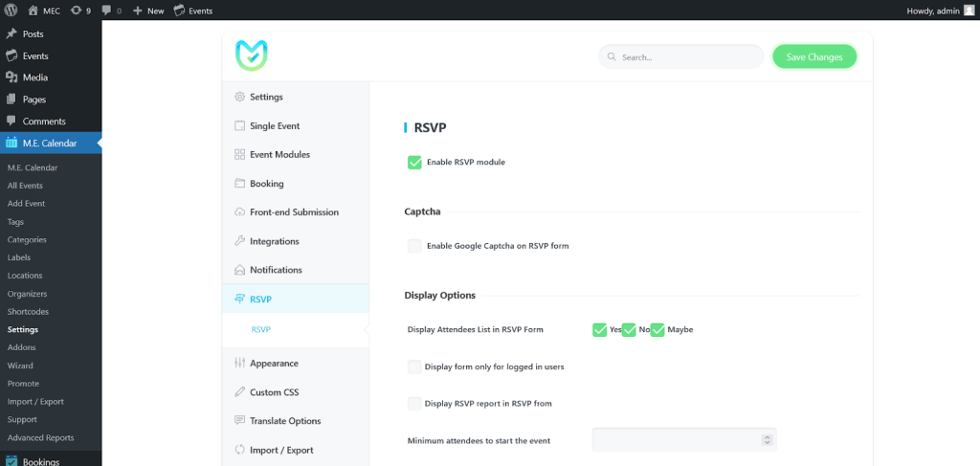This screenshot has width=980, height=466.
Task: Open the Appearance section
Action: (295, 363)
